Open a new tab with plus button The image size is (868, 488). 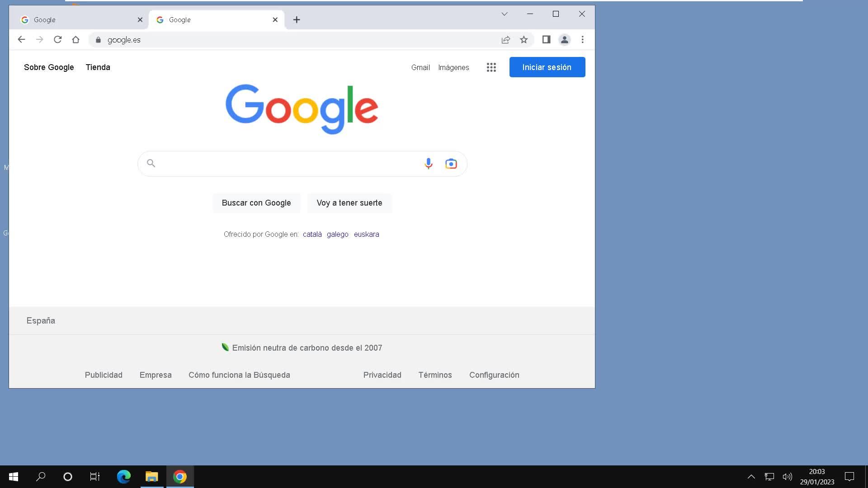tap(297, 20)
